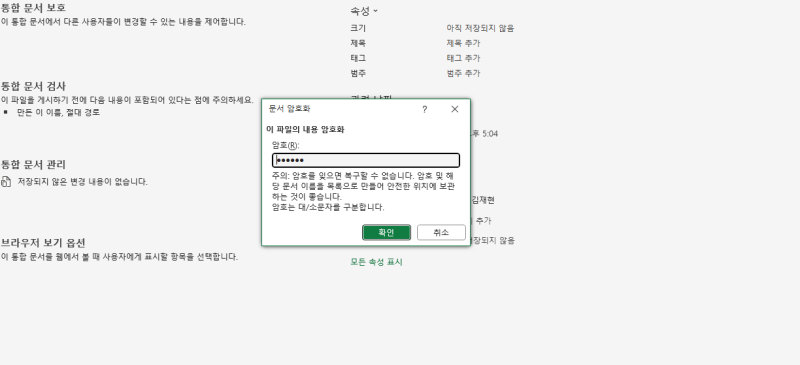The height and width of the screenshot is (365, 800).
Task: Click the 통합 문서 검사 heading
Action: point(33,86)
